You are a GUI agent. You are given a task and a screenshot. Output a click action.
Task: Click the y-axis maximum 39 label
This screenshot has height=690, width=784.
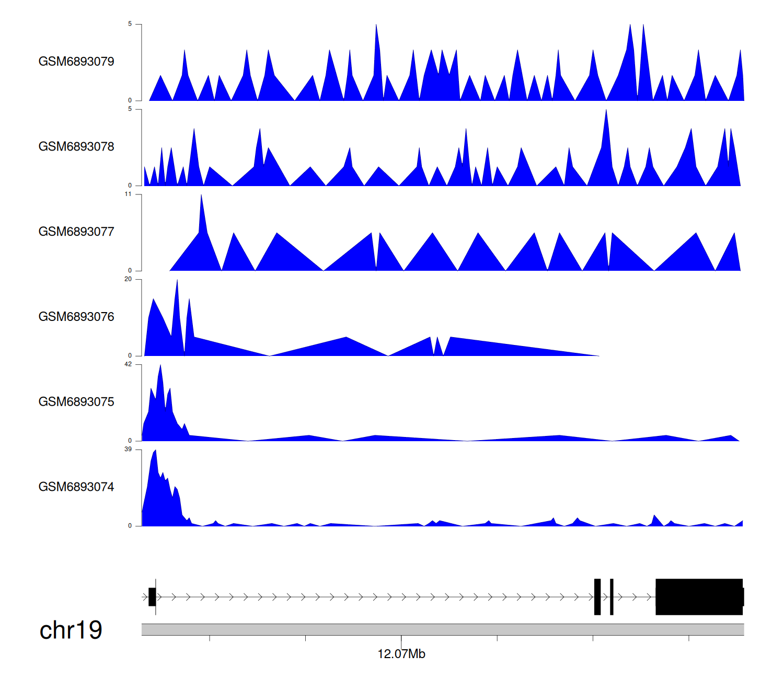coord(128,450)
